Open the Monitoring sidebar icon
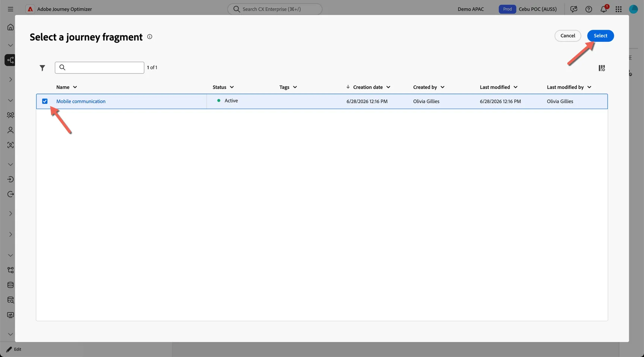This screenshot has width=644, height=357. [x=10, y=315]
